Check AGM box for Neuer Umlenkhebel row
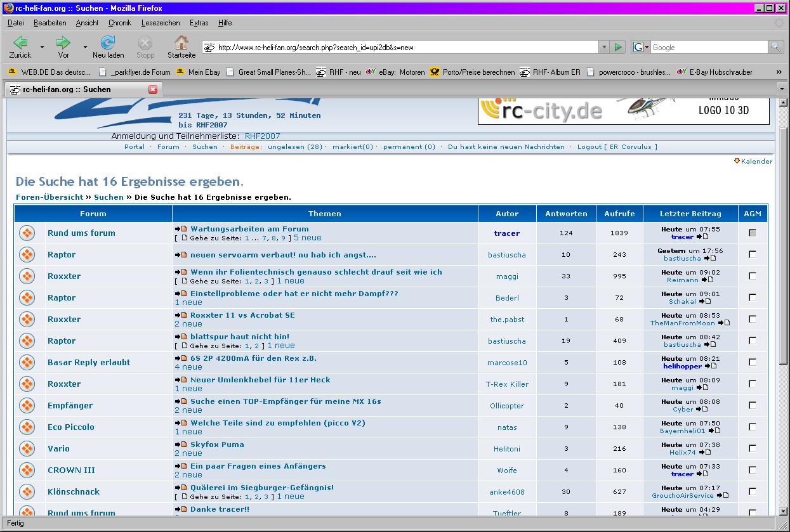 [753, 384]
